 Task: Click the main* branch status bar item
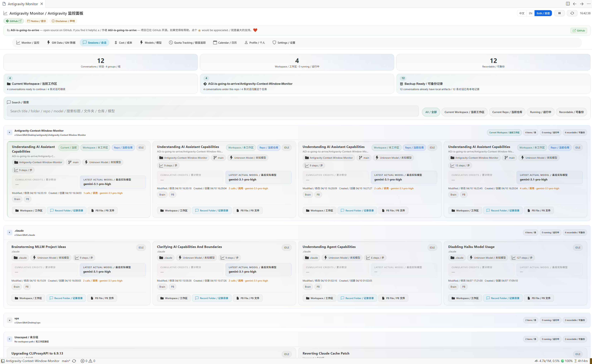pos(66,361)
